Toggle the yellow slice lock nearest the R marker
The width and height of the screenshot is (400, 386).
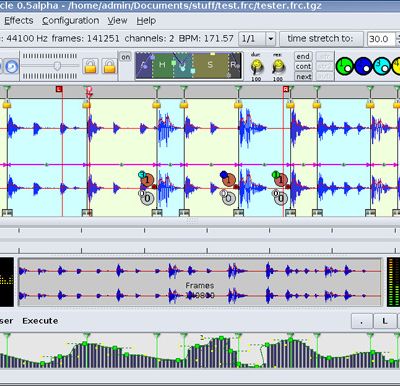[x=290, y=105]
